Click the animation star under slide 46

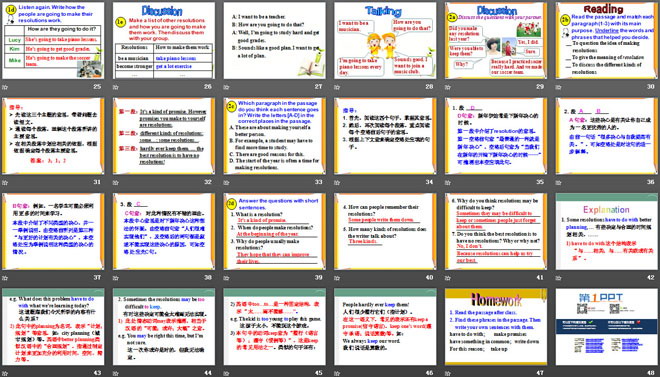[337, 373]
